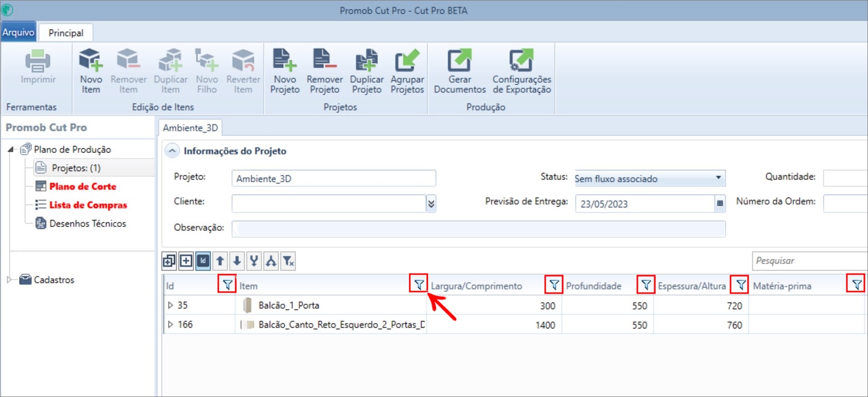Open Lista de Compras in the tree
868x397 pixels.
[88, 205]
